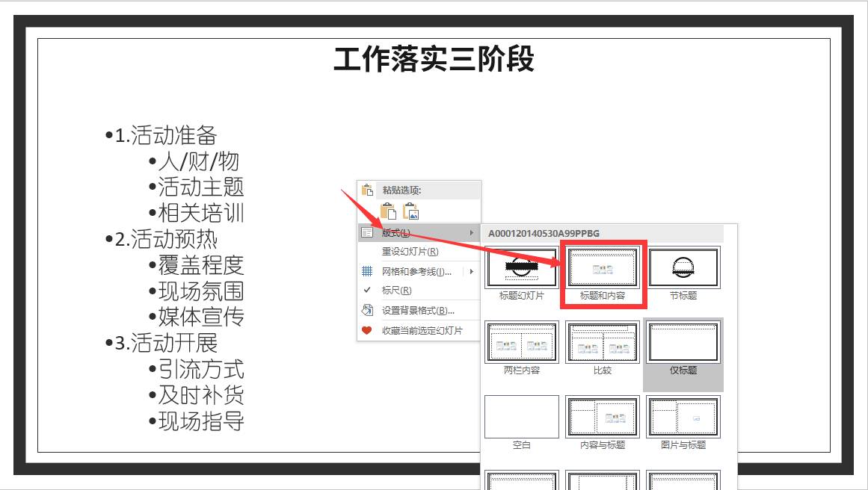This screenshot has height=490, width=868.
Task: Click the bullet 及时补货
Action: 197,395
